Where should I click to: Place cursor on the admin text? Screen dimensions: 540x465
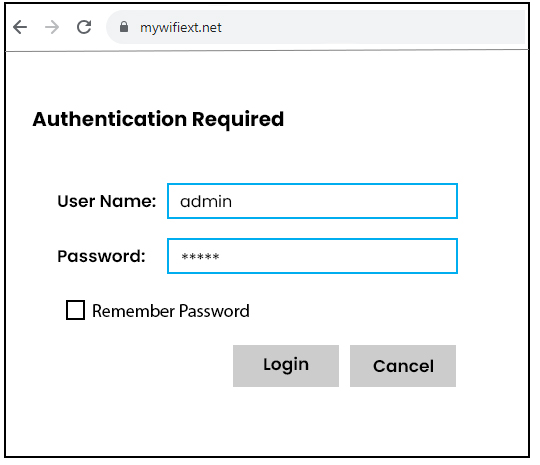pos(206,202)
